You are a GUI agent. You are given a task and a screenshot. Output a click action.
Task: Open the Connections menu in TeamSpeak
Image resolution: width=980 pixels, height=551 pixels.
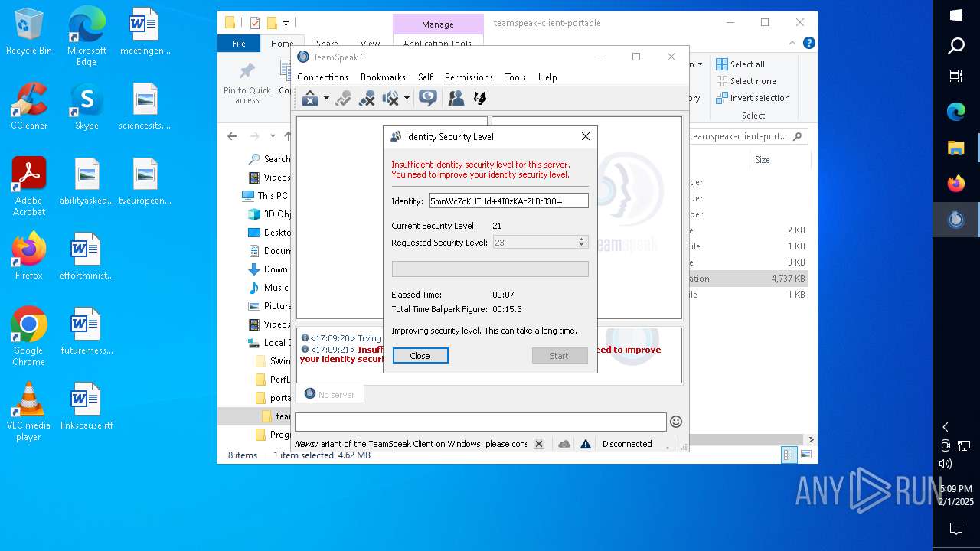point(322,77)
